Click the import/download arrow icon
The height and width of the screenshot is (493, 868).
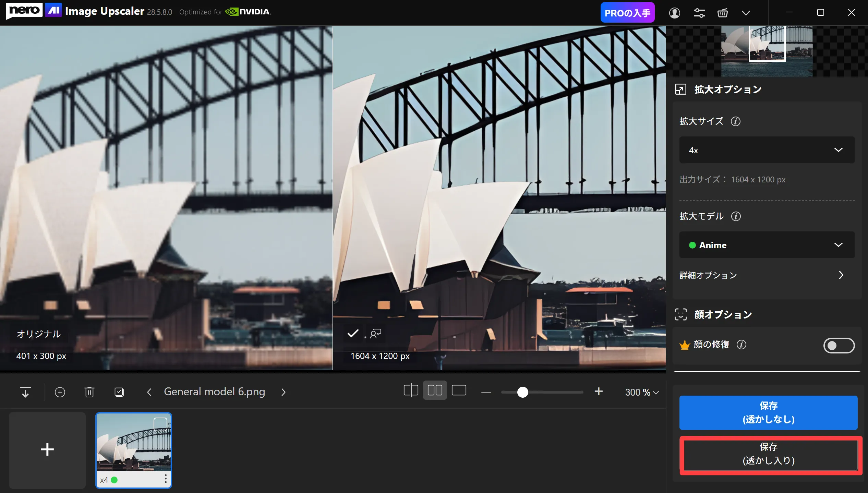click(25, 392)
